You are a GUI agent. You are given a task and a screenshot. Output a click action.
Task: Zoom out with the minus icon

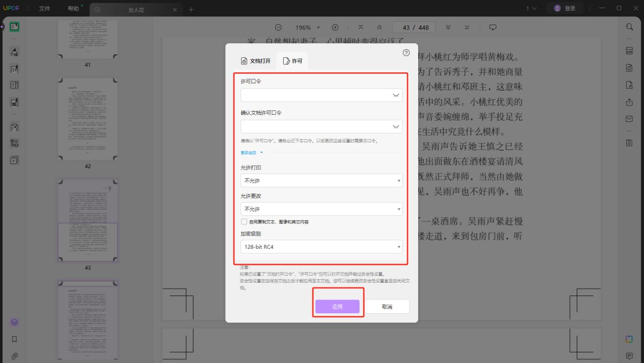278,27
